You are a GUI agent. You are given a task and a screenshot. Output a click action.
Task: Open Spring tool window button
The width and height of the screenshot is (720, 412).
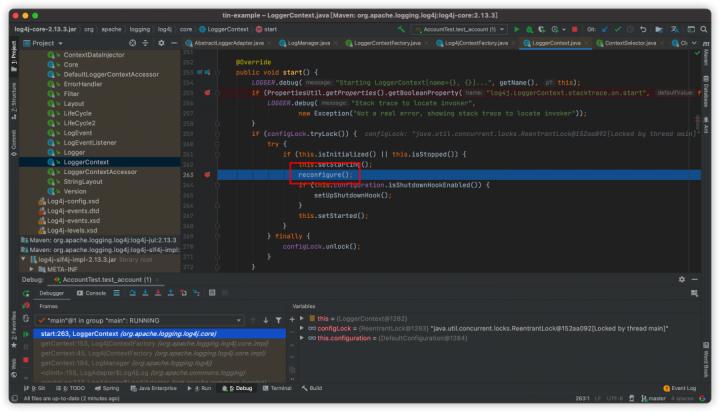point(107,388)
